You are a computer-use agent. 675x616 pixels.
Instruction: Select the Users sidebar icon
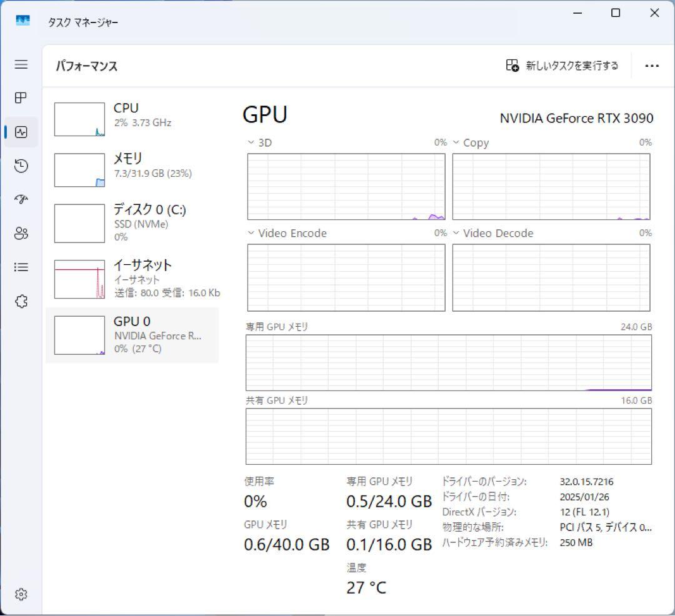(21, 233)
